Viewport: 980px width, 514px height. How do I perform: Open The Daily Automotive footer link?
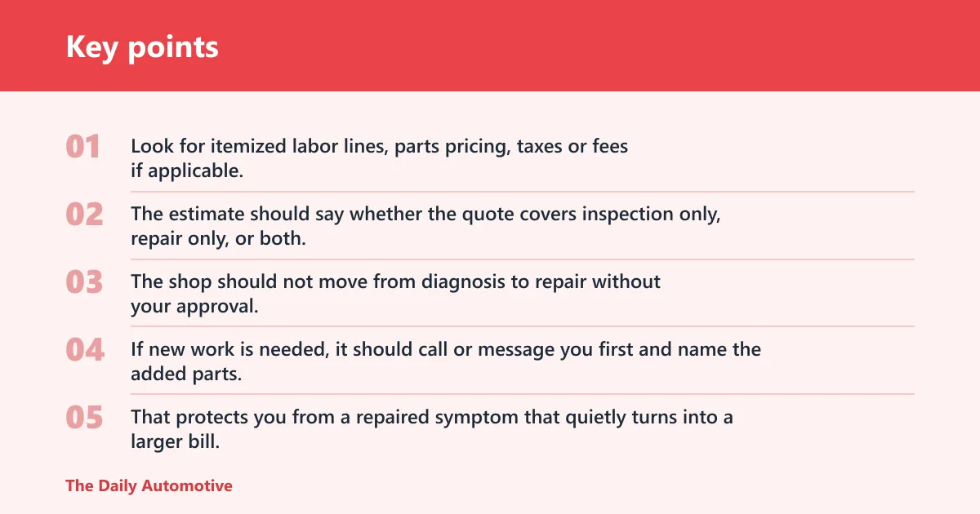click(x=149, y=485)
